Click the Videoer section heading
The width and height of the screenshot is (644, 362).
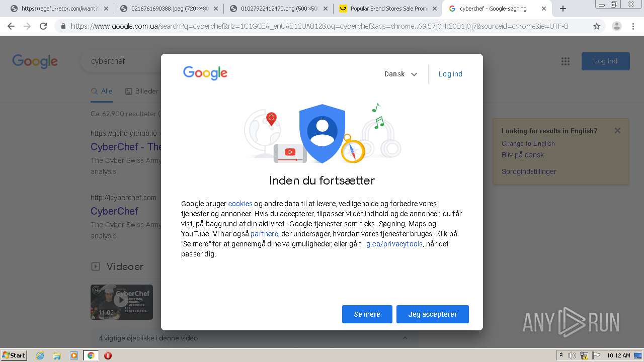click(125, 266)
